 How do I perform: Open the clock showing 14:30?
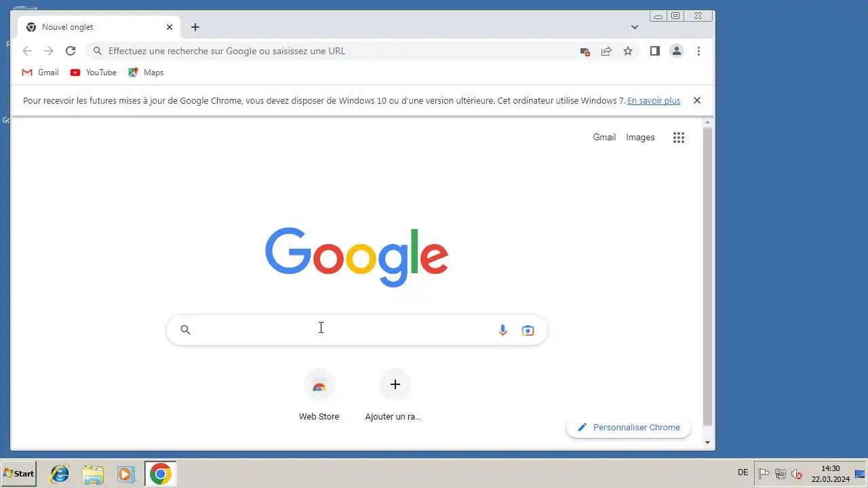tap(830, 474)
